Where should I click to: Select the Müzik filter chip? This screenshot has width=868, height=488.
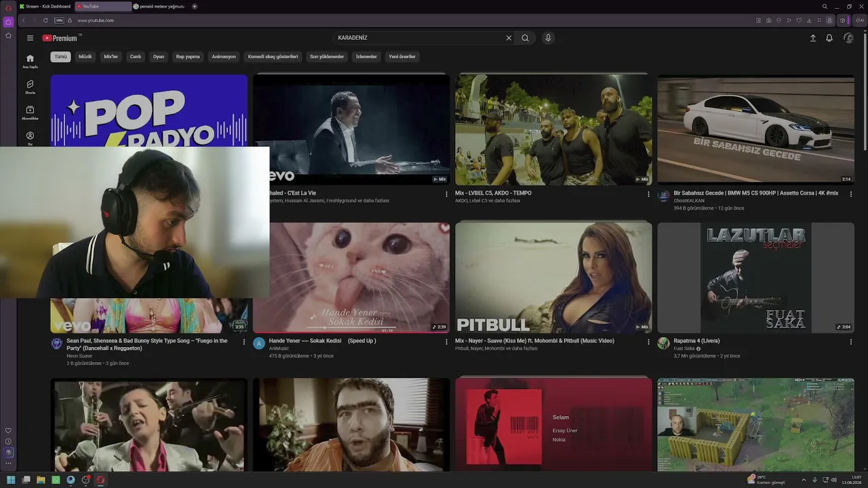(85, 57)
